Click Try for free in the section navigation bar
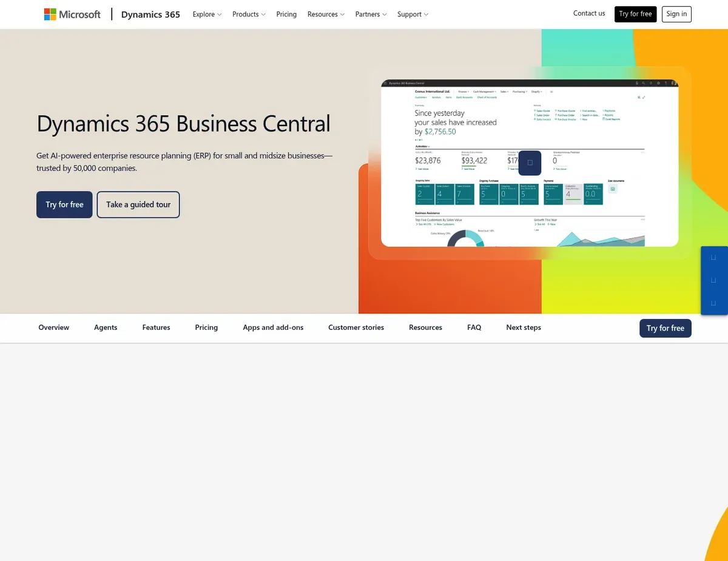Viewport: 728px width, 561px height. (666, 328)
